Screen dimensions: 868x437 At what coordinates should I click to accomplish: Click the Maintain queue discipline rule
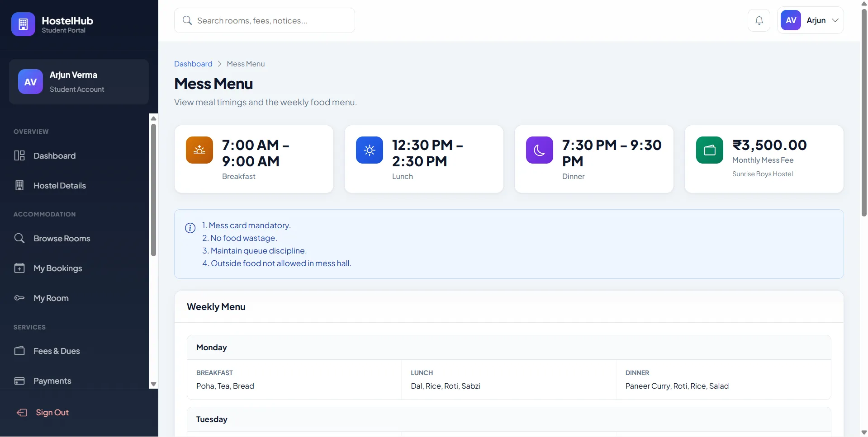(255, 250)
